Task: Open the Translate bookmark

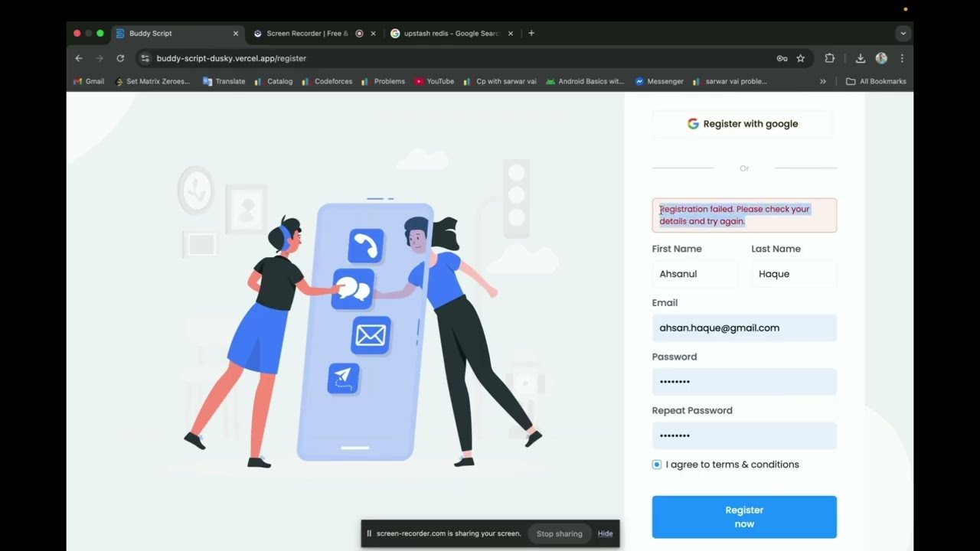Action: pos(224,81)
